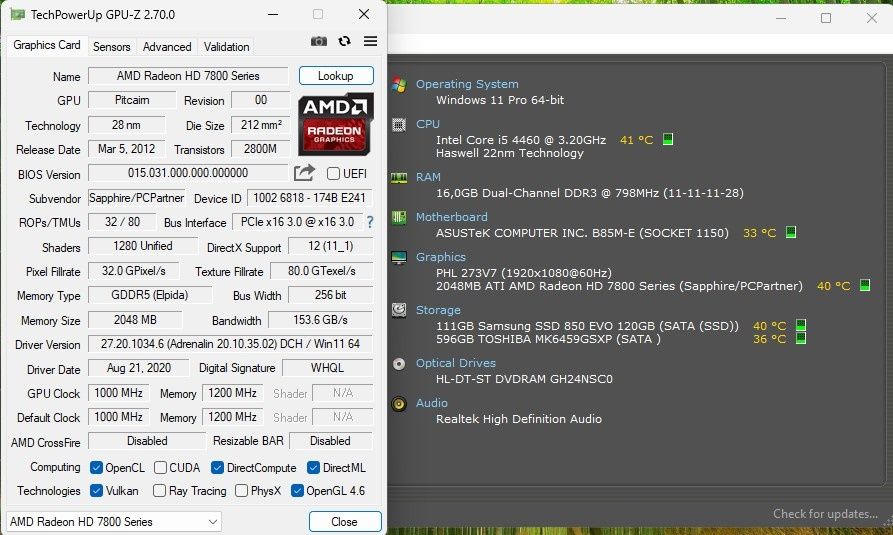Switch to the Graphics Card tab
Screen dimensions: 893x535
pyautogui.click(x=47, y=45)
